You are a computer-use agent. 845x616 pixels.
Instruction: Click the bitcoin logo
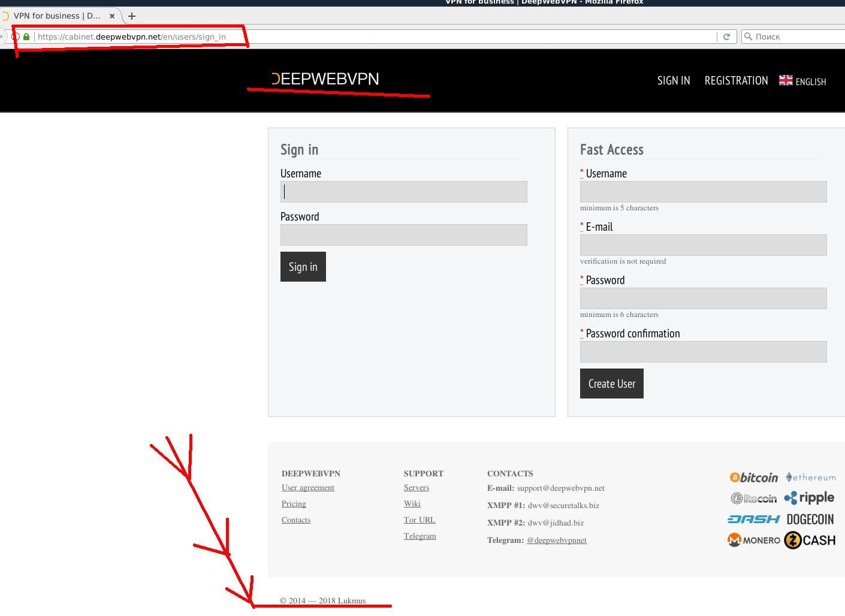(754, 478)
